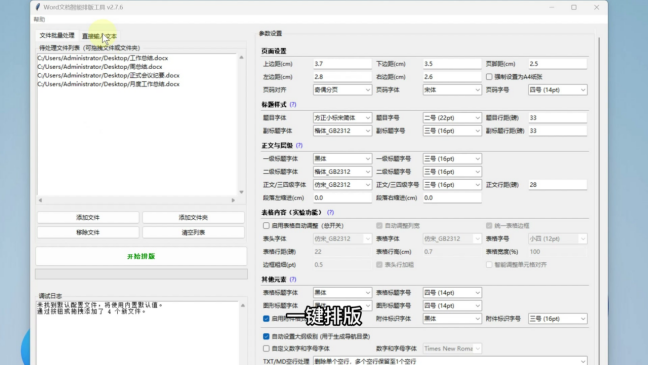Image resolution: width=648 pixels, height=365 pixels.
Task: Click the 添加文件夹 button
Action: 193,217
